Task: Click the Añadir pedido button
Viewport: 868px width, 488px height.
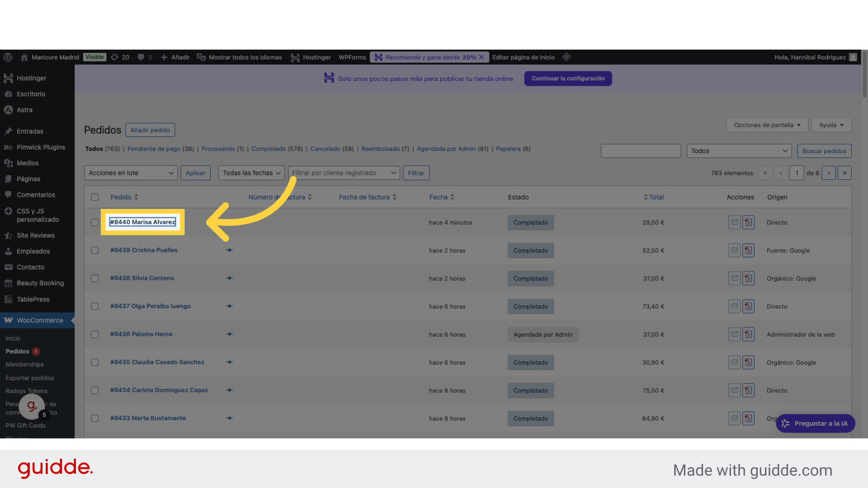Action: pyautogui.click(x=150, y=130)
